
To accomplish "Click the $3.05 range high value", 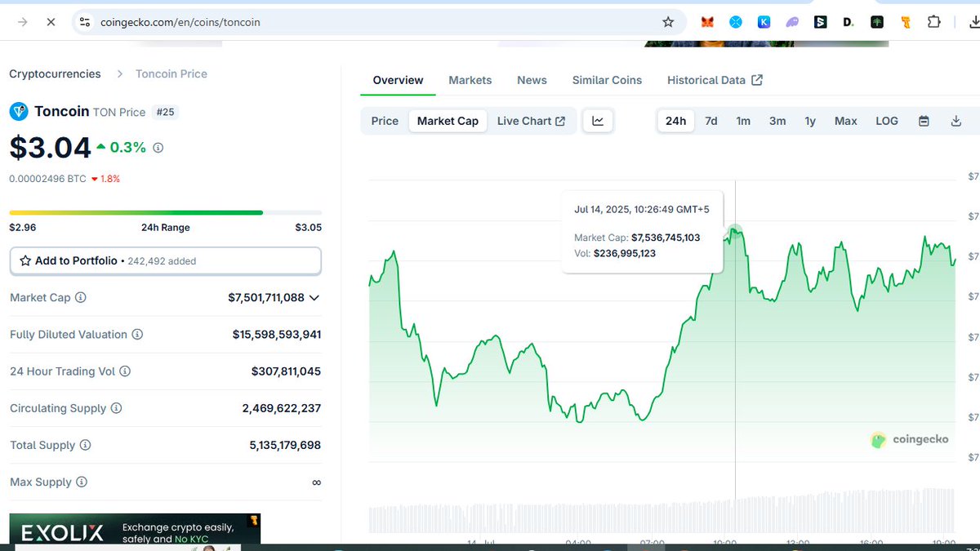I will point(308,228).
